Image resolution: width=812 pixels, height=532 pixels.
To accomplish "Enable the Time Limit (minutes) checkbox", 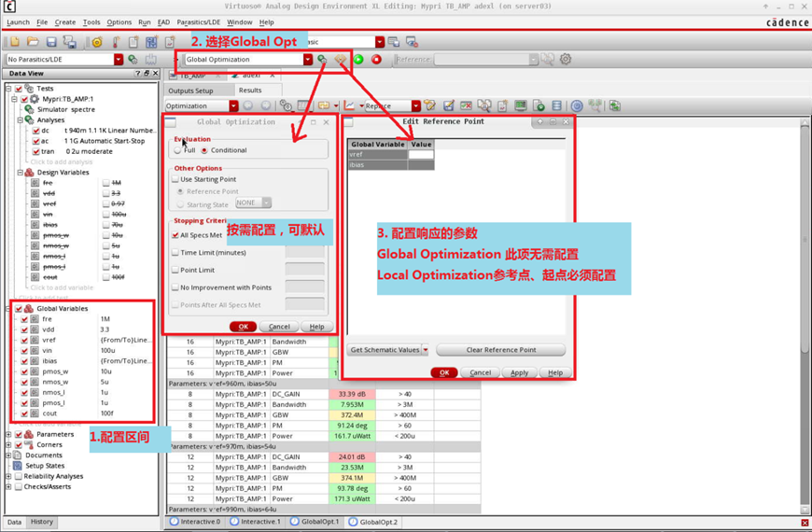I will [x=175, y=253].
